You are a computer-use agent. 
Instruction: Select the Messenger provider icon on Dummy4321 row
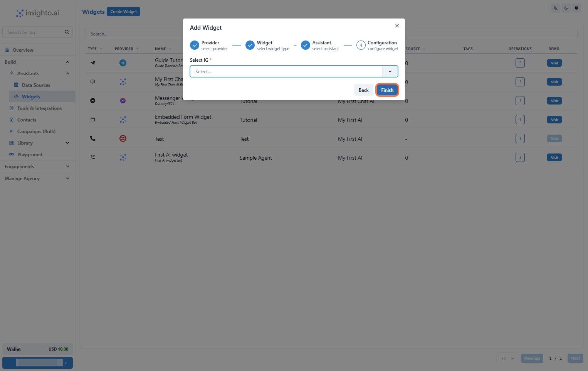click(123, 100)
